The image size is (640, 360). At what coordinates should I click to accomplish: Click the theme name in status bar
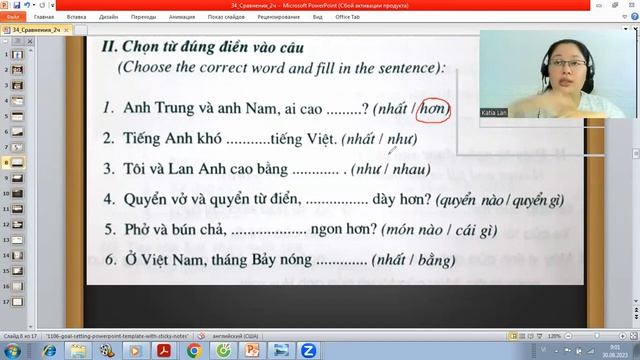pos(117,336)
